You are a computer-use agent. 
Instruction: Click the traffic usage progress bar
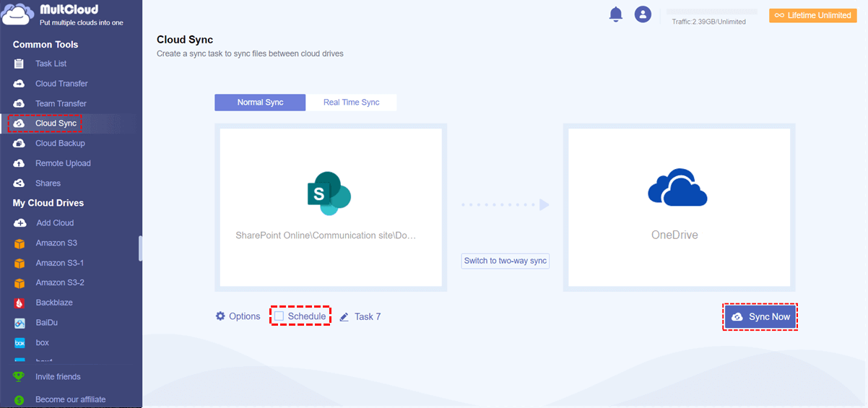pyautogui.click(x=711, y=12)
